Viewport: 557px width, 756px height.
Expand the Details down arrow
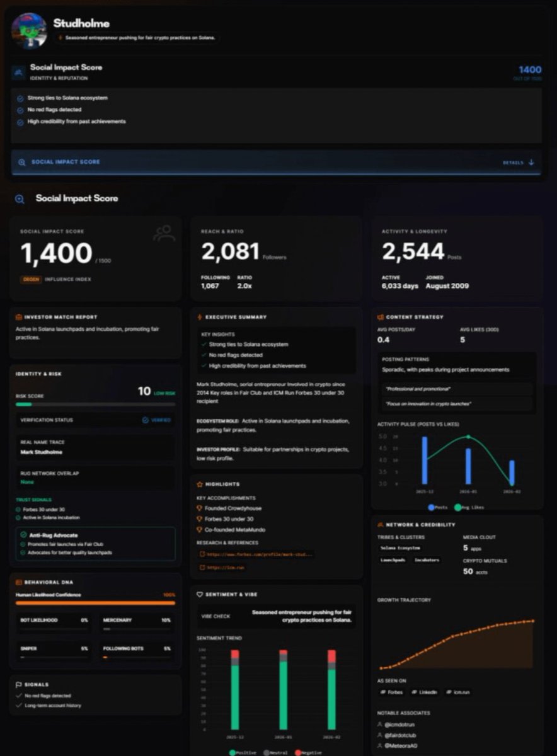tap(531, 162)
